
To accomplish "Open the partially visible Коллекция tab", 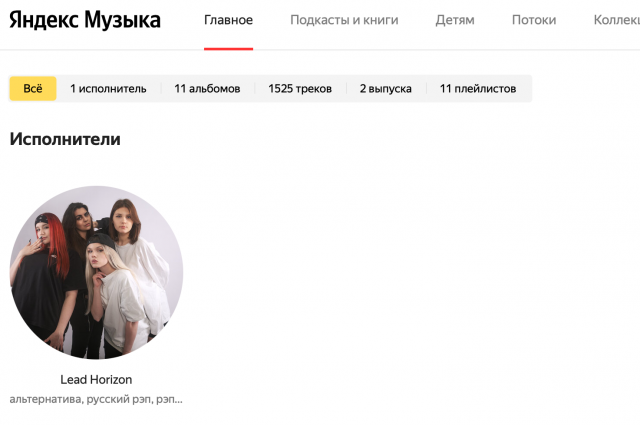I will (x=617, y=20).
